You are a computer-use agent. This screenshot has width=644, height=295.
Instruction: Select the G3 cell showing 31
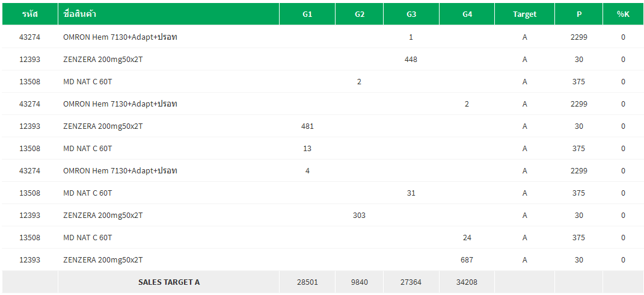click(x=411, y=193)
